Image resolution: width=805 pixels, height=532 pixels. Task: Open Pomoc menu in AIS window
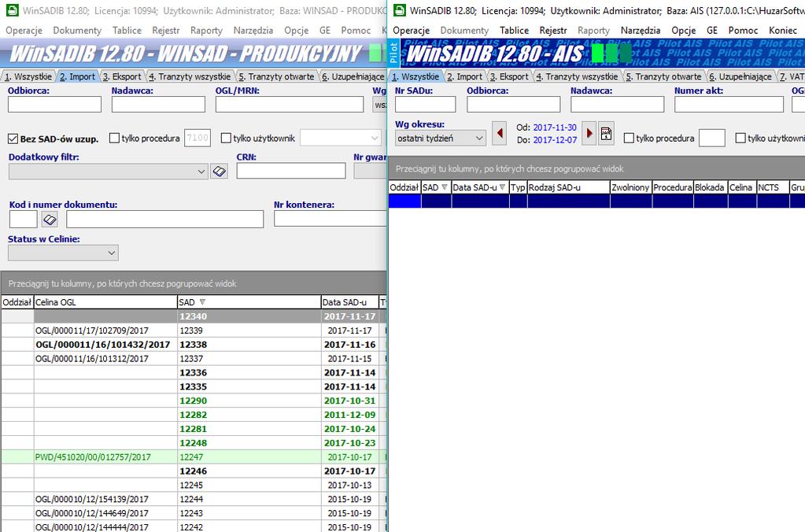point(743,30)
